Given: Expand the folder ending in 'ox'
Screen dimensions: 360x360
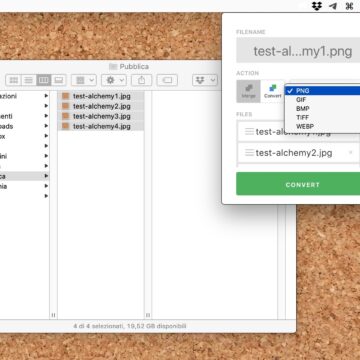Looking at the screenshot, I should tap(46, 136).
